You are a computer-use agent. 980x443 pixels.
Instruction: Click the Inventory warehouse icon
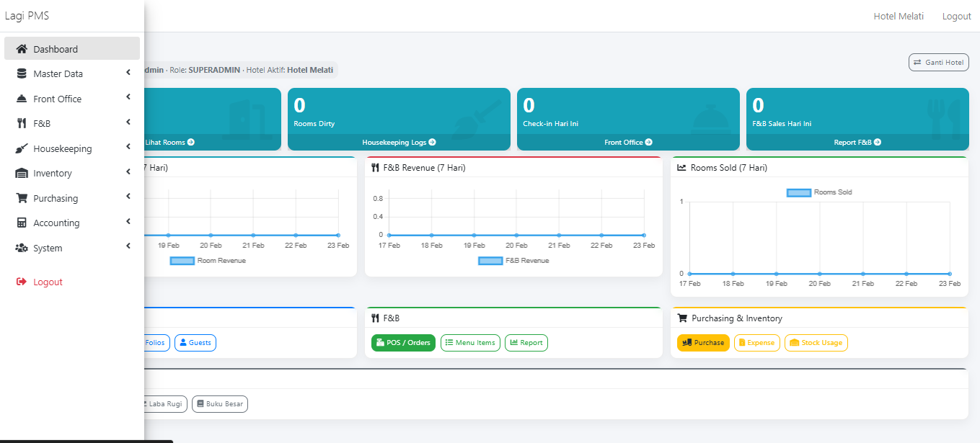22,173
